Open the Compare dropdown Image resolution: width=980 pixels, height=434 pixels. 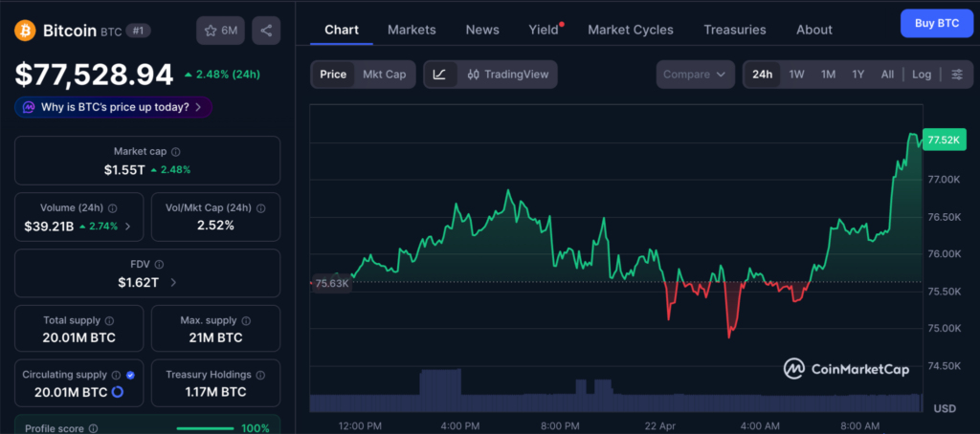[x=695, y=75]
